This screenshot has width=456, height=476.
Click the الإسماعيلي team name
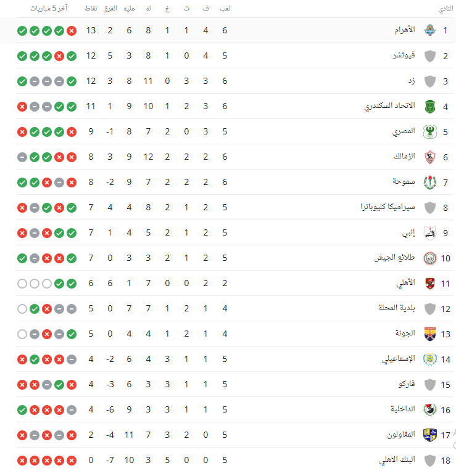pos(398,359)
